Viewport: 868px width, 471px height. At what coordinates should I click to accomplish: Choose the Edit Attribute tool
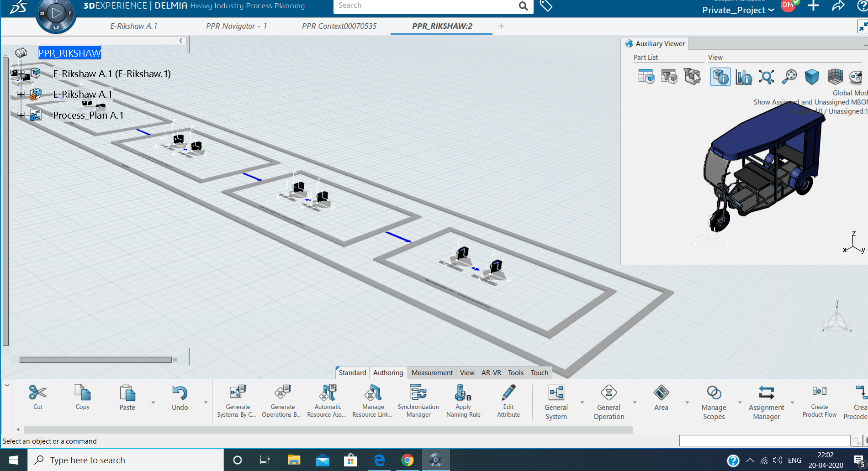(x=508, y=392)
